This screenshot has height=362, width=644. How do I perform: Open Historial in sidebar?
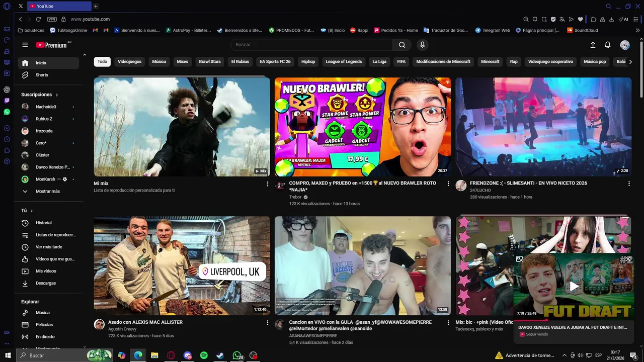[x=48, y=223]
